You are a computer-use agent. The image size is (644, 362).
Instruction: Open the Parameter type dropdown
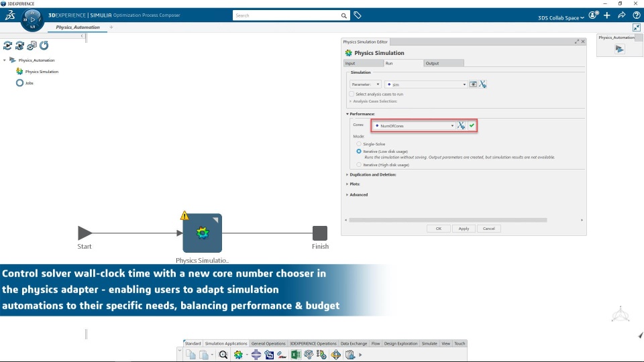pyautogui.click(x=365, y=84)
